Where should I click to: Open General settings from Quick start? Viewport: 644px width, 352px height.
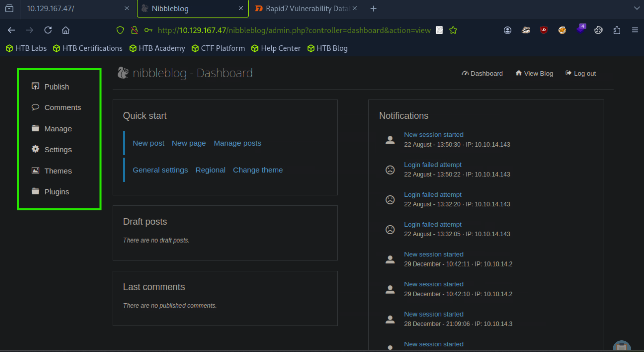coord(160,170)
